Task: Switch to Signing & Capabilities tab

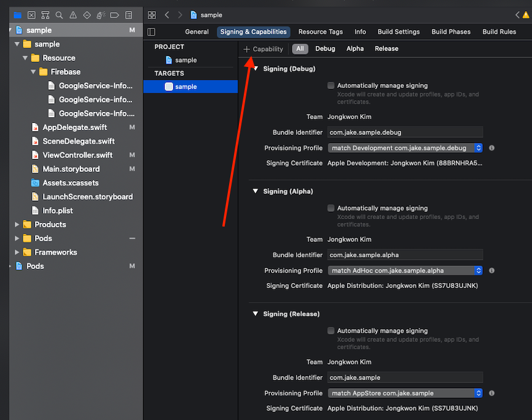Action: [254, 32]
